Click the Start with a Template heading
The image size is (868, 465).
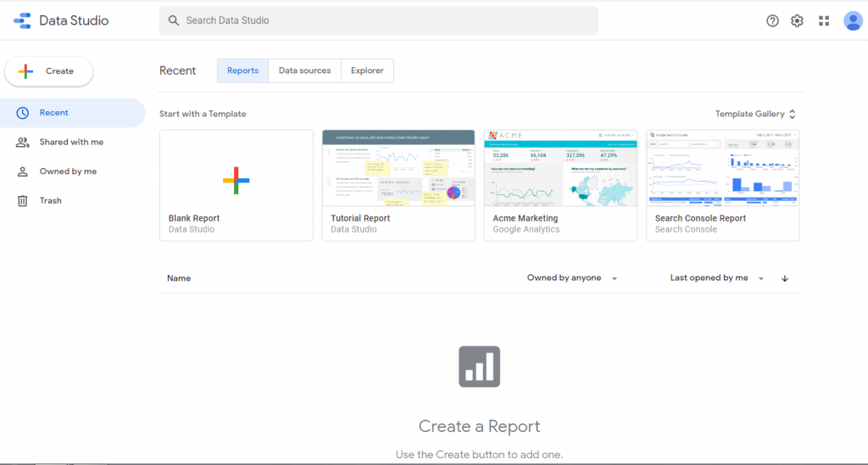(203, 114)
